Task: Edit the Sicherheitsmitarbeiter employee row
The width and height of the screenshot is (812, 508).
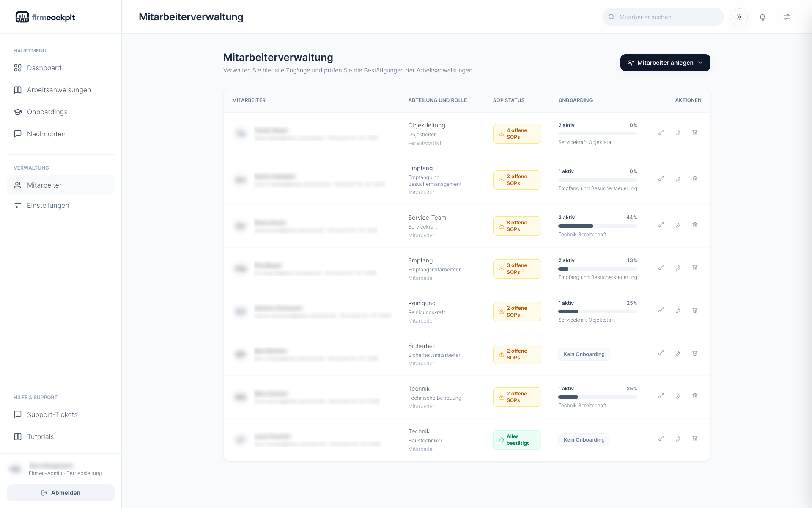Action: coord(678,353)
